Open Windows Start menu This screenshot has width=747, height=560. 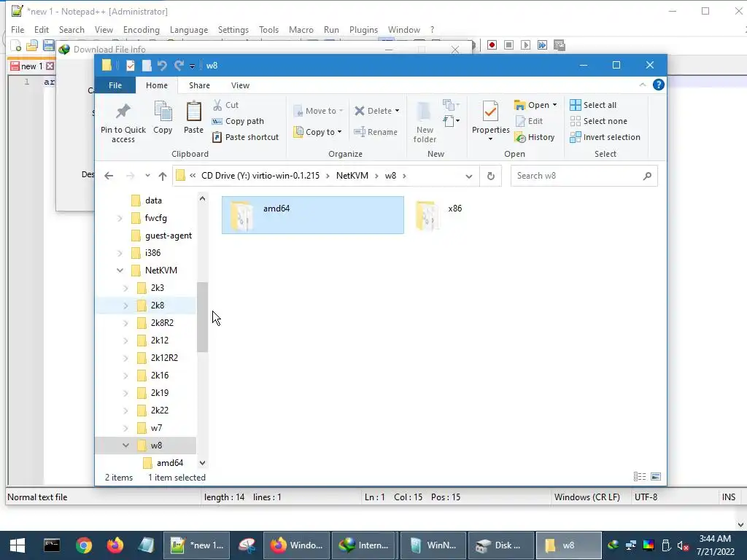click(18, 545)
